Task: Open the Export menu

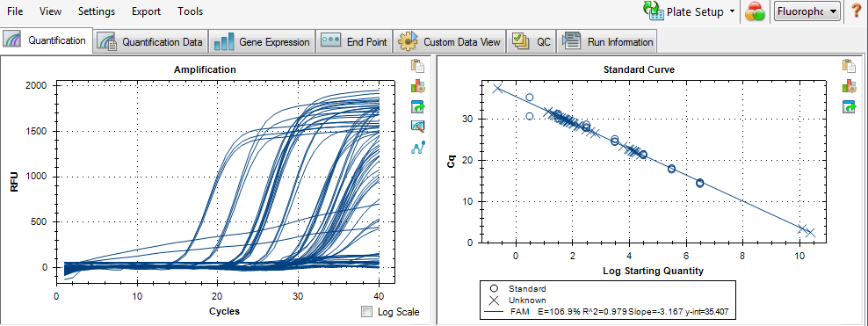Action: click(146, 11)
